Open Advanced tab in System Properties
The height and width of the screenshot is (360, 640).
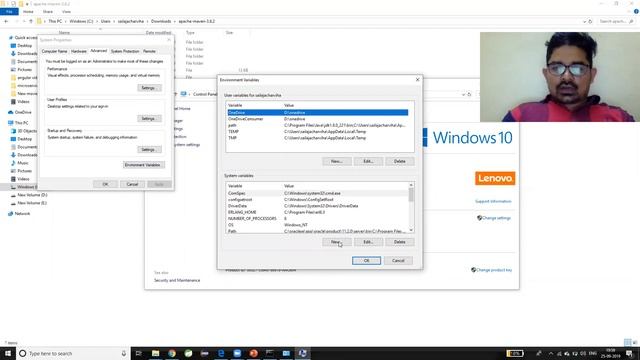point(98,51)
